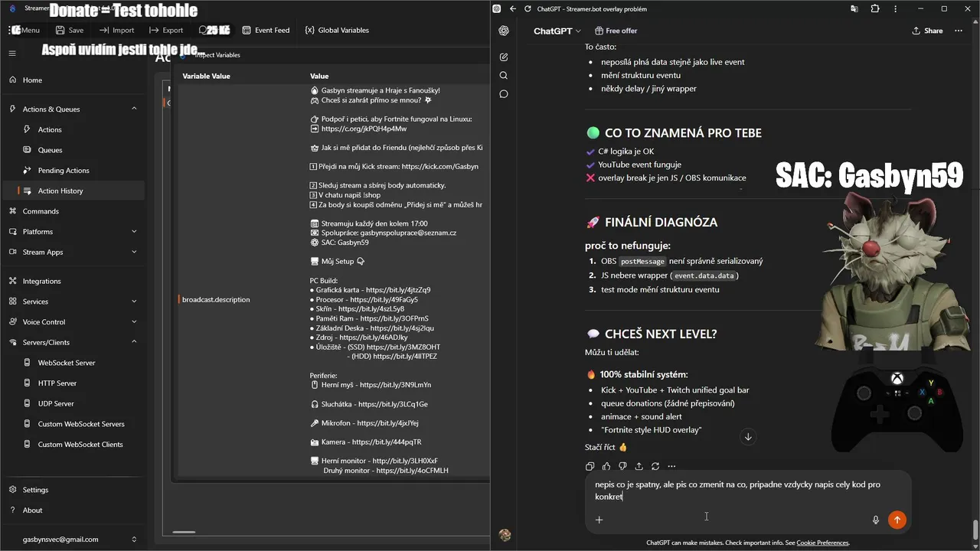The width and height of the screenshot is (980, 551).
Task: Copy the ChatGPT response
Action: 590,466
